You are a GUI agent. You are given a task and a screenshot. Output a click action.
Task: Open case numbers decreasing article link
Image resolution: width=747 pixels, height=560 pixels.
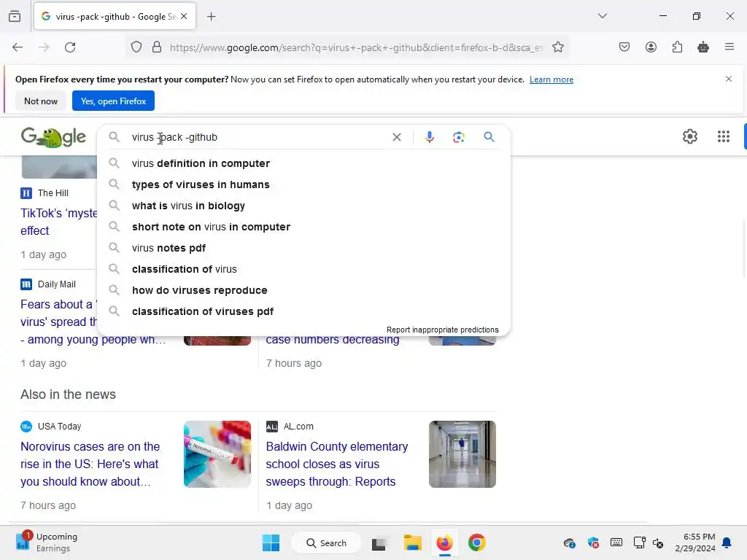pyautogui.click(x=333, y=340)
